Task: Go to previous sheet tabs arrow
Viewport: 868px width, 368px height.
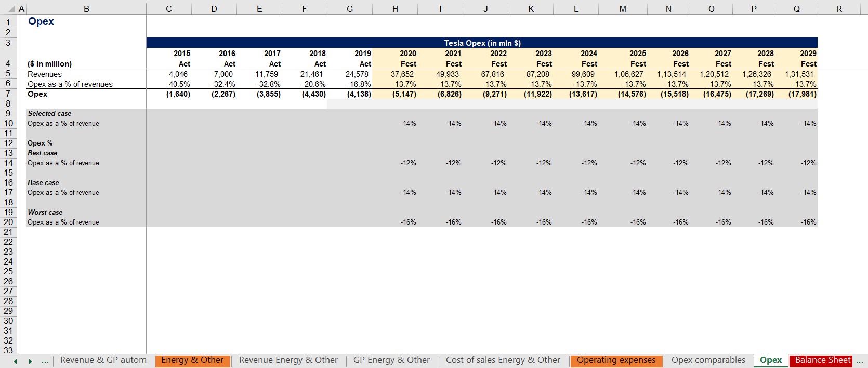Action: [16, 361]
